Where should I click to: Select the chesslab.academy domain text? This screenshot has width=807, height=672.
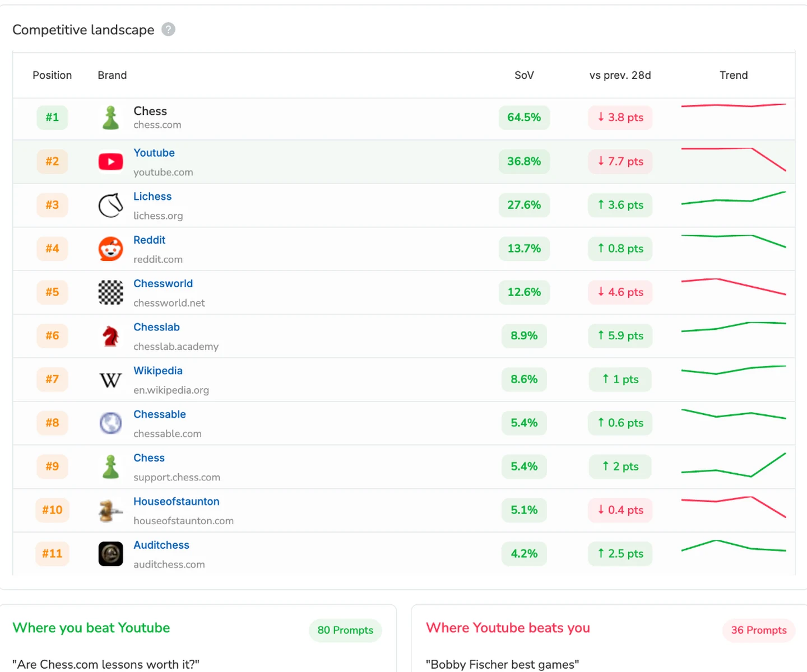[176, 347]
